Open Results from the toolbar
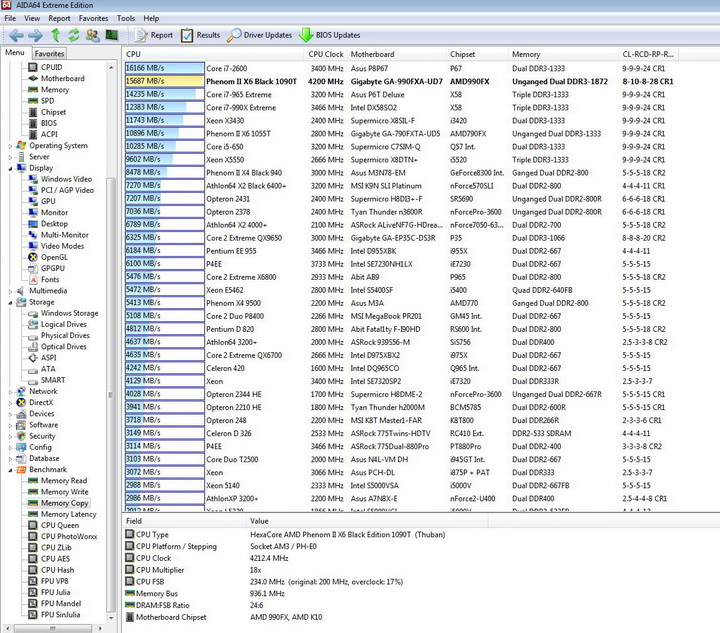 pos(200,35)
